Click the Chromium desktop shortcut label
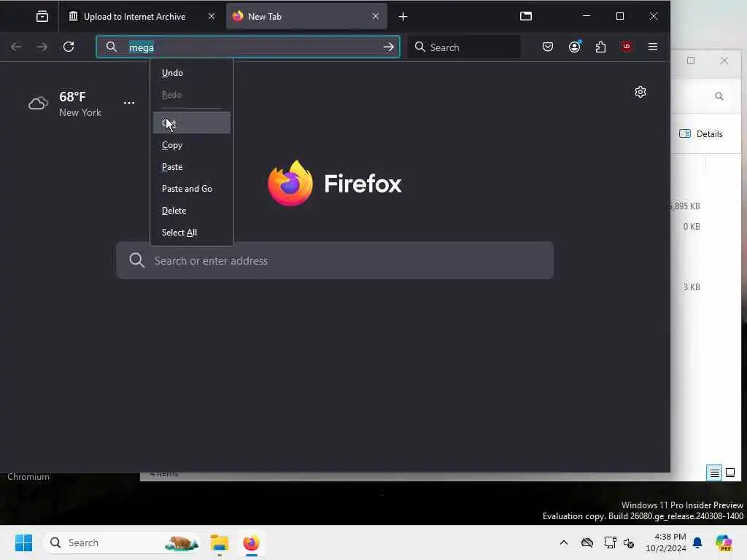The width and height of the screenshot is (747, 560). [x=28, y=477]
